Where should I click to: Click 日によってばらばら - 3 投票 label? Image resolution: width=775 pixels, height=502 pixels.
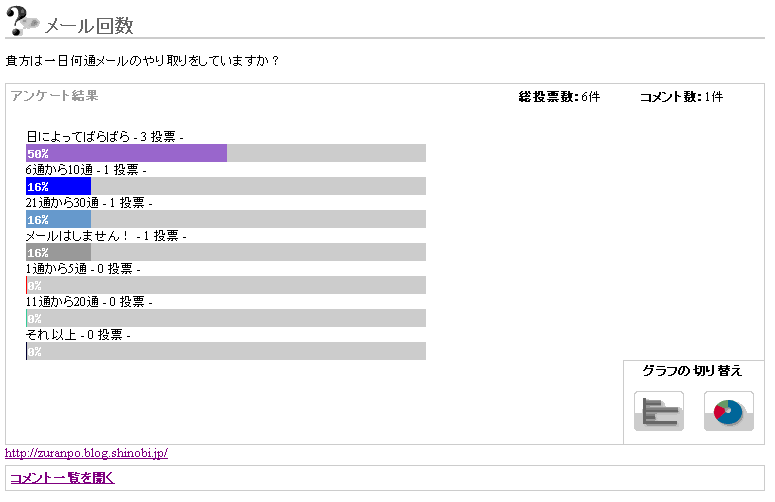pos(104,136)
